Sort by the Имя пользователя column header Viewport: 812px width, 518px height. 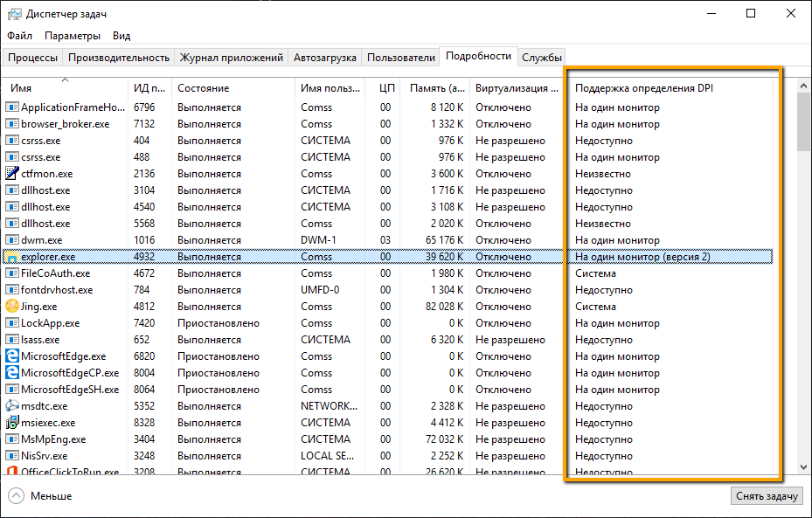[330, 88]
